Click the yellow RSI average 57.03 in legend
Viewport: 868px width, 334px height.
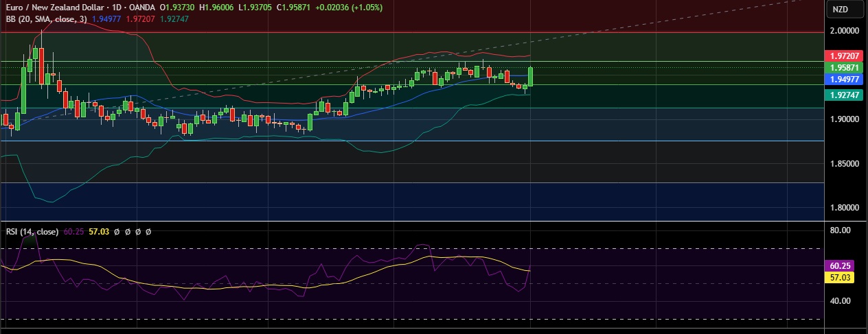(x=99, y=232)
